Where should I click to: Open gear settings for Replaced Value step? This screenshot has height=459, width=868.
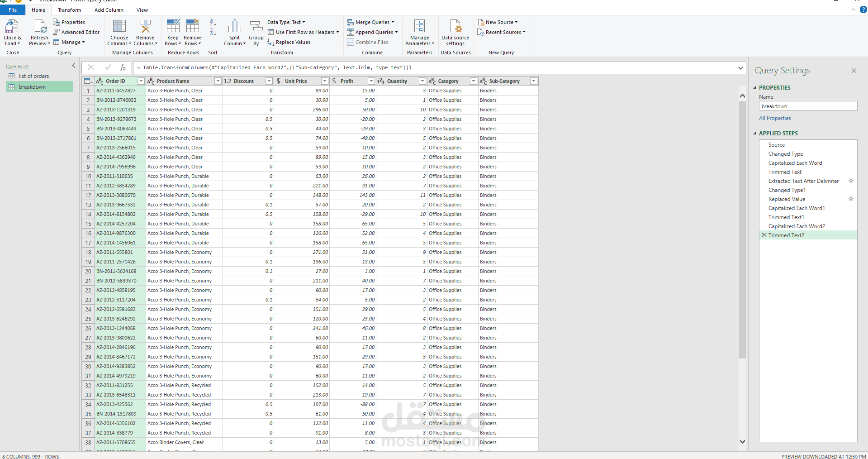pos(851,199)
